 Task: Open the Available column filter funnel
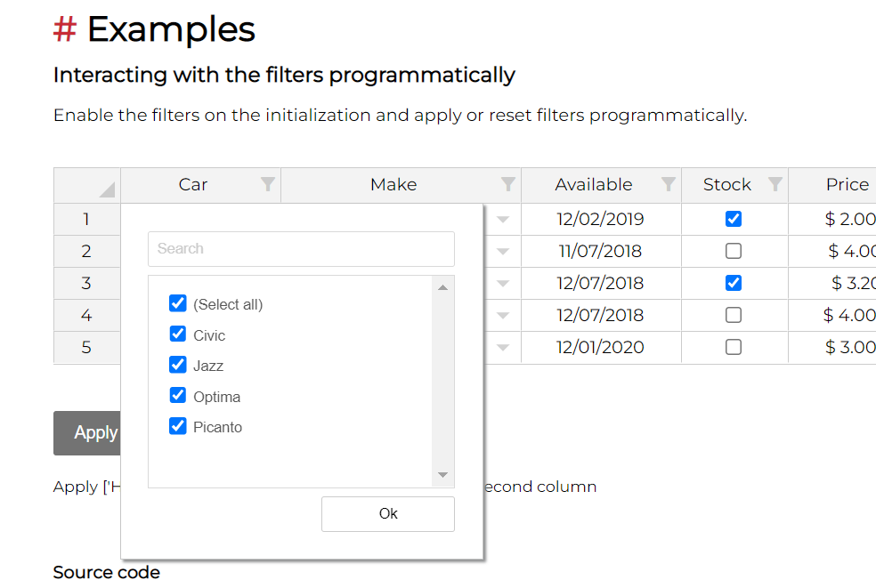(x=669, y=184)
